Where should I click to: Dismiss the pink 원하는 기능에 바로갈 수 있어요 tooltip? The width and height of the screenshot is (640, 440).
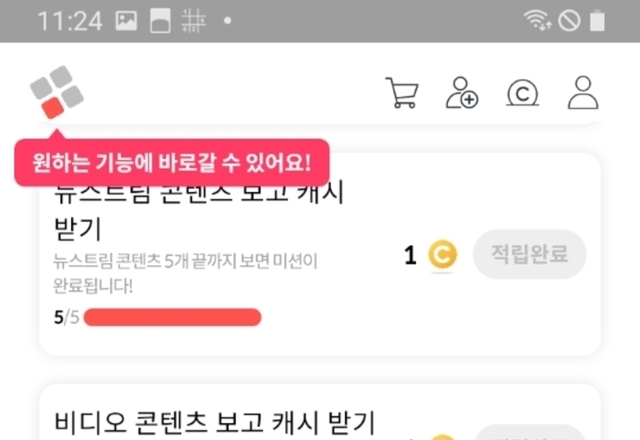click(x=171, y=161)
